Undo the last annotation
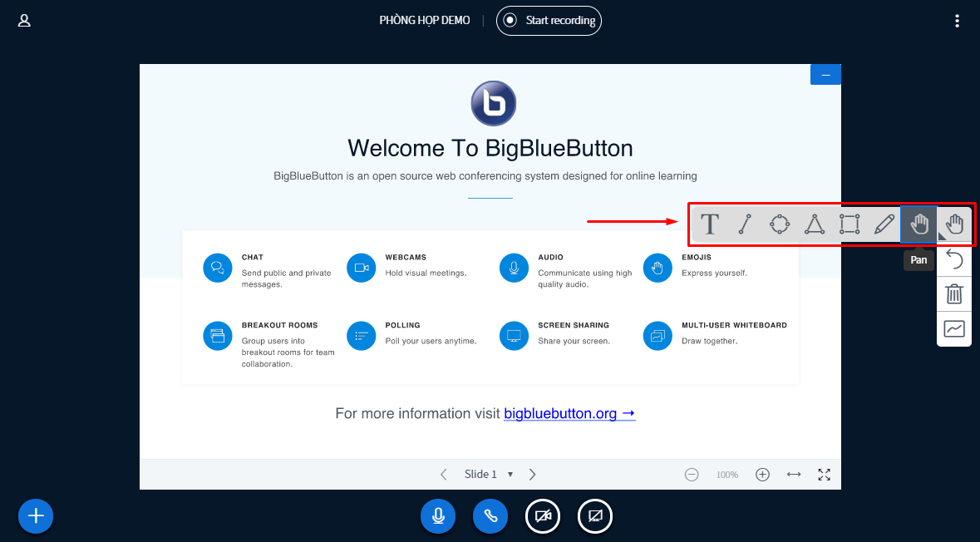Viewport: 980px width, 542px height. (x=954, y=259)
